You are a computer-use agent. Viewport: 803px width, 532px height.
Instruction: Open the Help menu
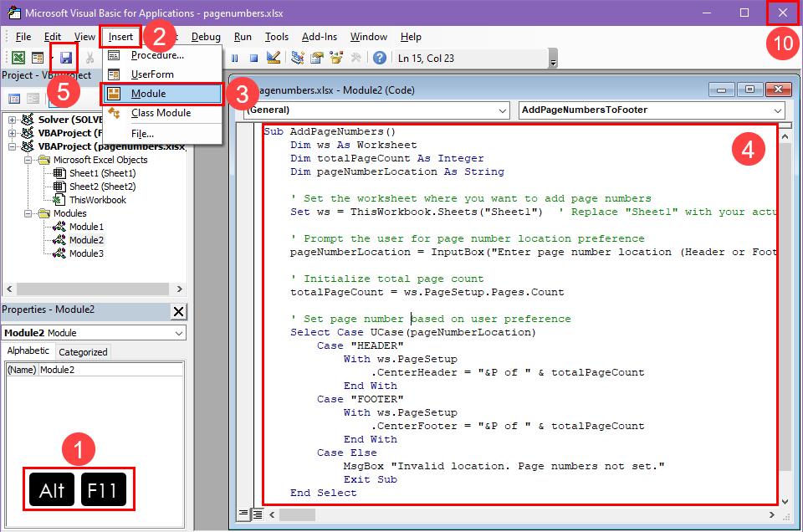[x=411, y=37]
